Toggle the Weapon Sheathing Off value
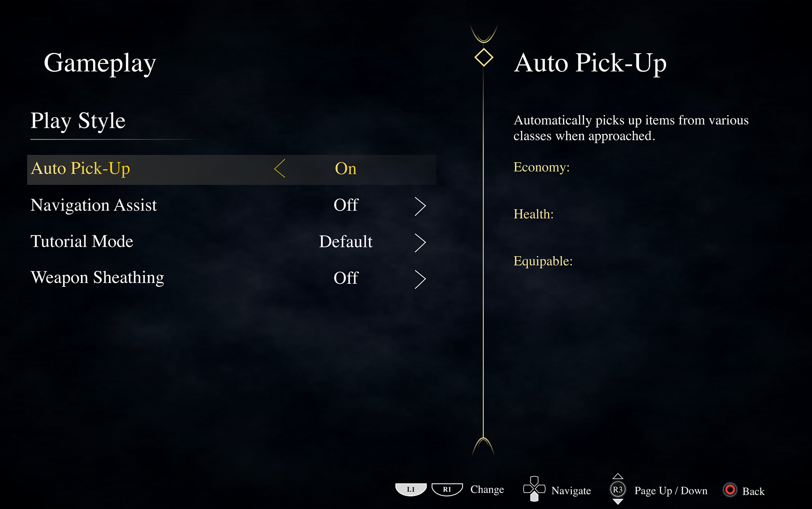The height and width of the screenshot is (509, 812). [346, 278]
